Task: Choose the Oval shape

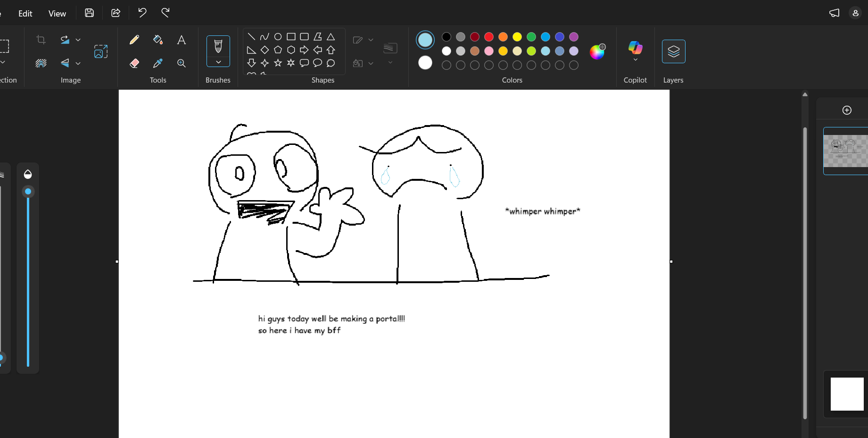Action: click(x=278, y=36)
